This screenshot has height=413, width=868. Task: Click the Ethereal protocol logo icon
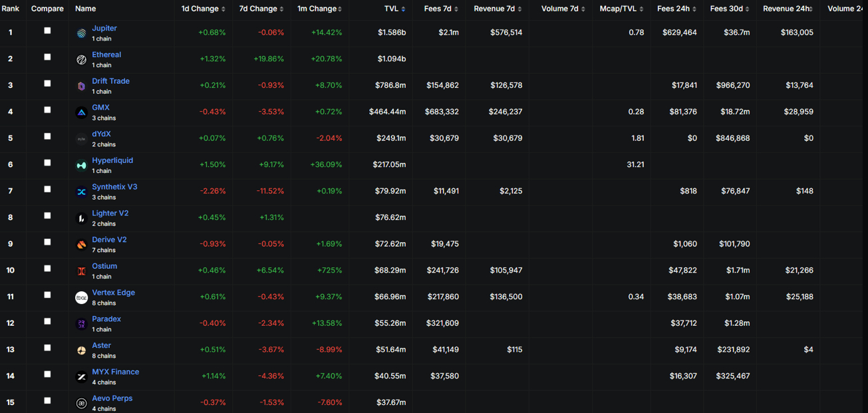81,60
